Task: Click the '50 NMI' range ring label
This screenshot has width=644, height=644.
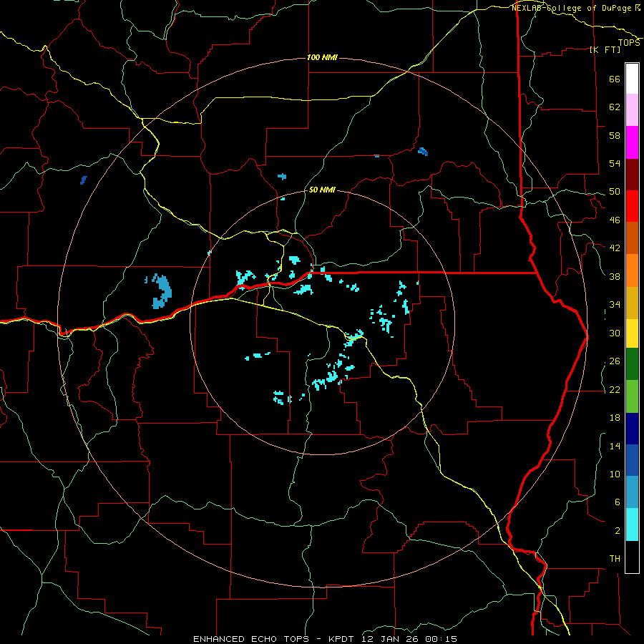Action: pyautogui.click(x=322, y=190)
